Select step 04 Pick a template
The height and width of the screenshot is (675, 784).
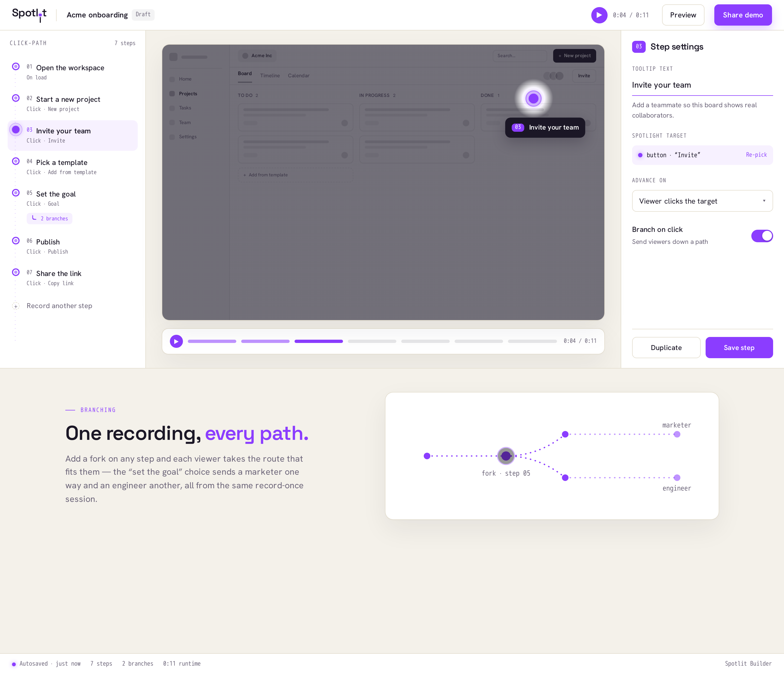pyautogui.click(x=73, y=167)
